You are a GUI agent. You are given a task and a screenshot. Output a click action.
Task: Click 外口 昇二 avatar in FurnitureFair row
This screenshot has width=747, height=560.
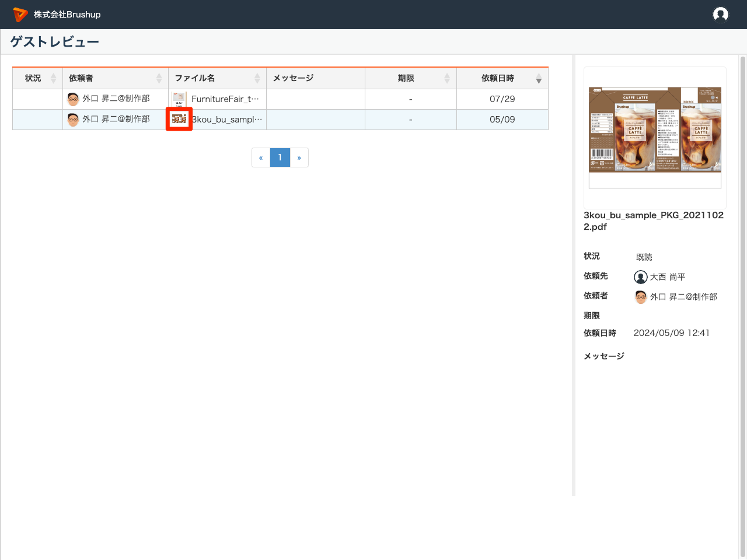click(x=73, y=99)
